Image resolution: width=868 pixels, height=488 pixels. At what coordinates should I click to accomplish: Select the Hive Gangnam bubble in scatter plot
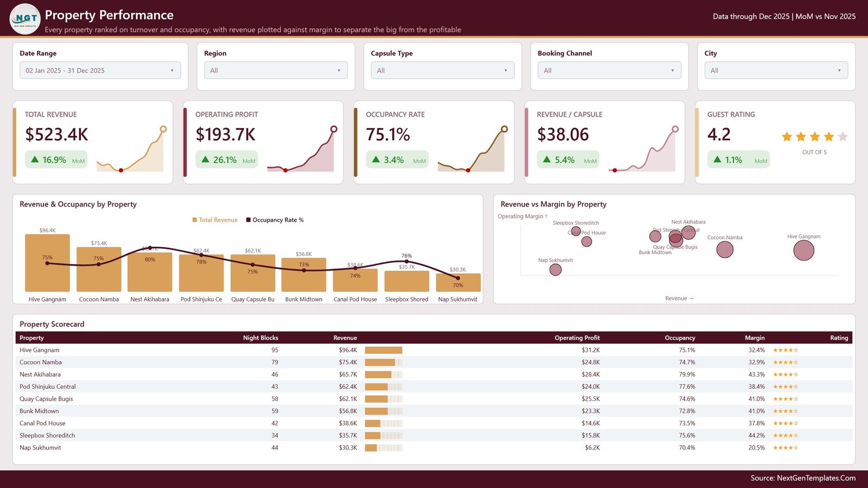click(x=803, y=251)
